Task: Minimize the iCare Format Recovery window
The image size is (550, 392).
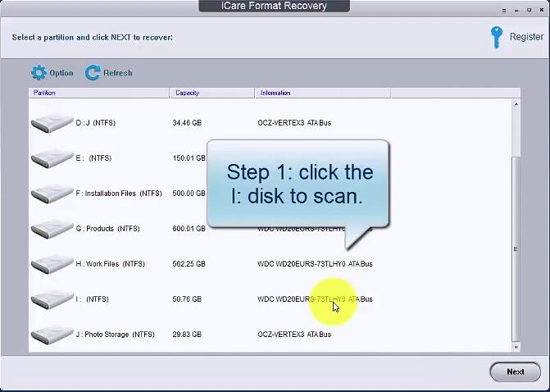Action: 516,10
